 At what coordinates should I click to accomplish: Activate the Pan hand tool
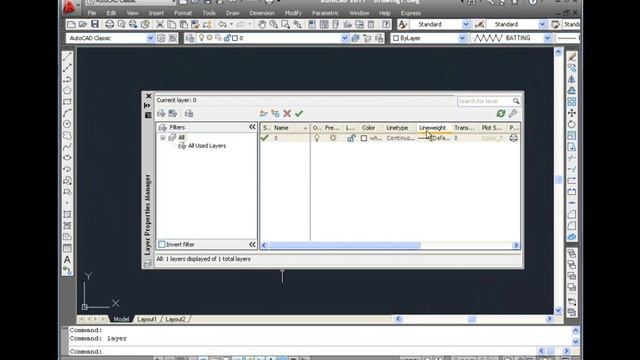coord(262,24)
